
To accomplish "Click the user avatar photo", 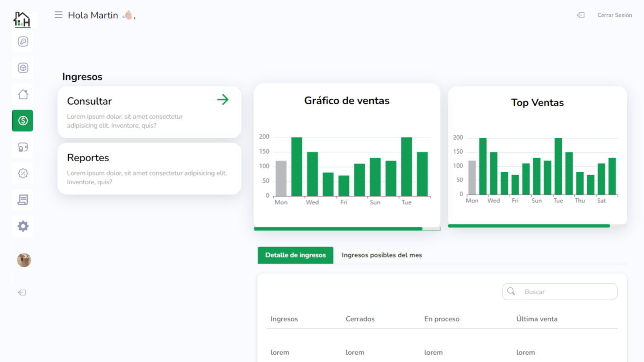I will [x=24, y=260].
